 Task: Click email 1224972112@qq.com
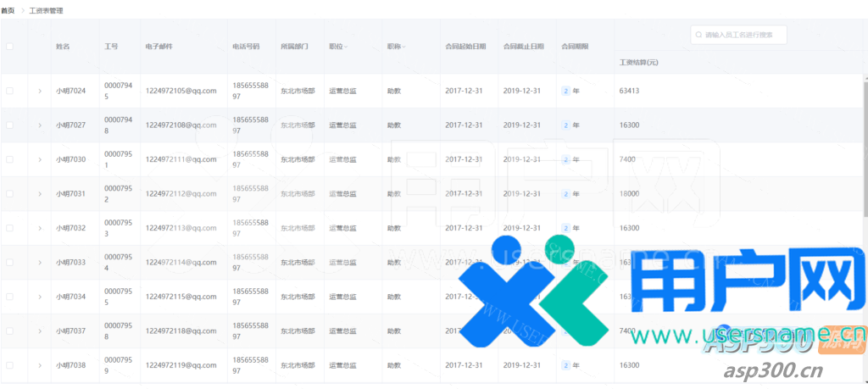coord(181,194)
